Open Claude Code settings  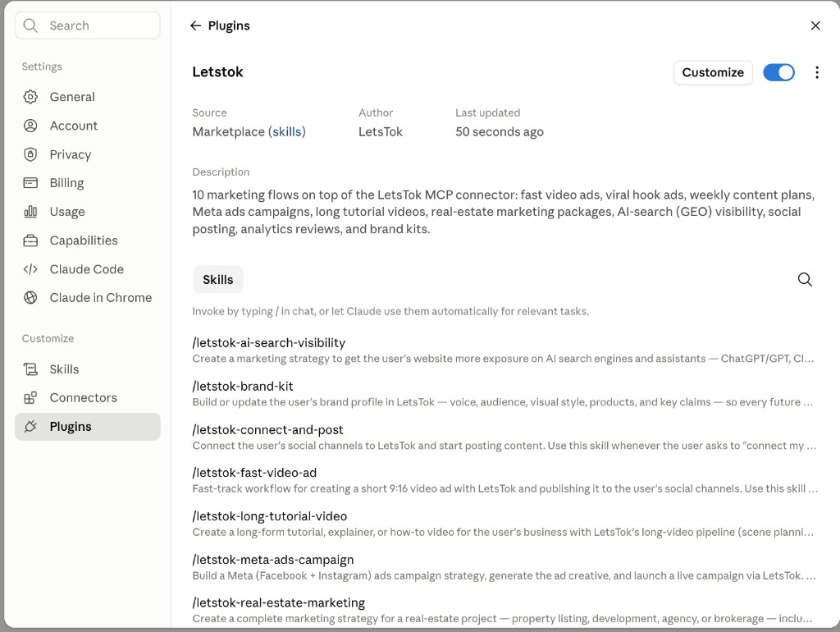tap(87, 269)
